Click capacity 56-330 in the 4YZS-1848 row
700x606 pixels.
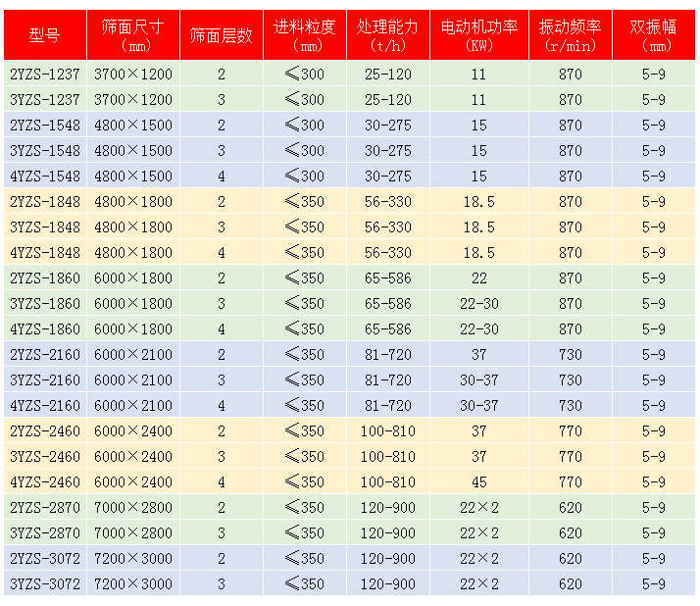tap(388, 252)
